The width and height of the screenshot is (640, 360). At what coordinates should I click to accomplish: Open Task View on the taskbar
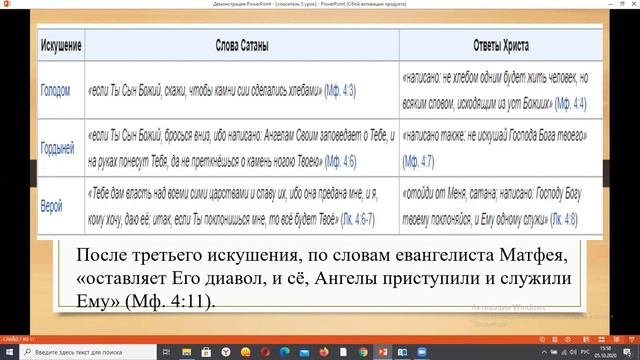click(x=166, y=351)
